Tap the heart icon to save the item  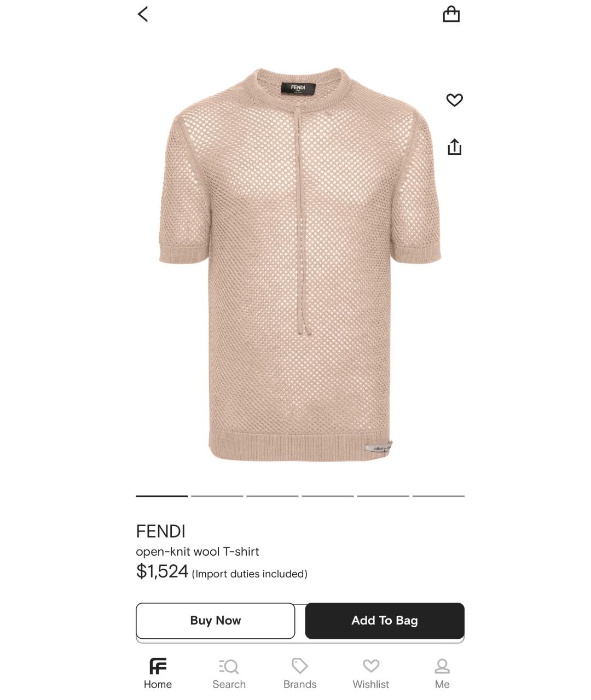tap(454, 100)
